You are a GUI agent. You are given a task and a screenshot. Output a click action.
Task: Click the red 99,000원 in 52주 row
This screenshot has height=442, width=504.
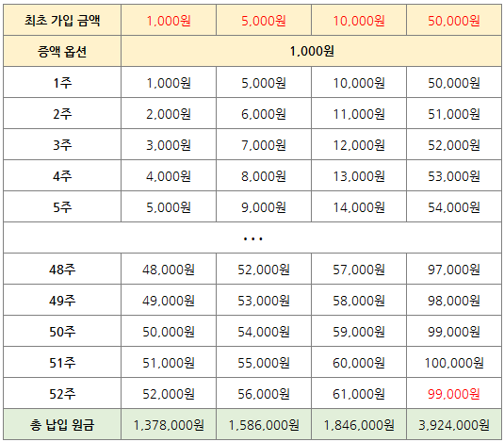(454, 393)
